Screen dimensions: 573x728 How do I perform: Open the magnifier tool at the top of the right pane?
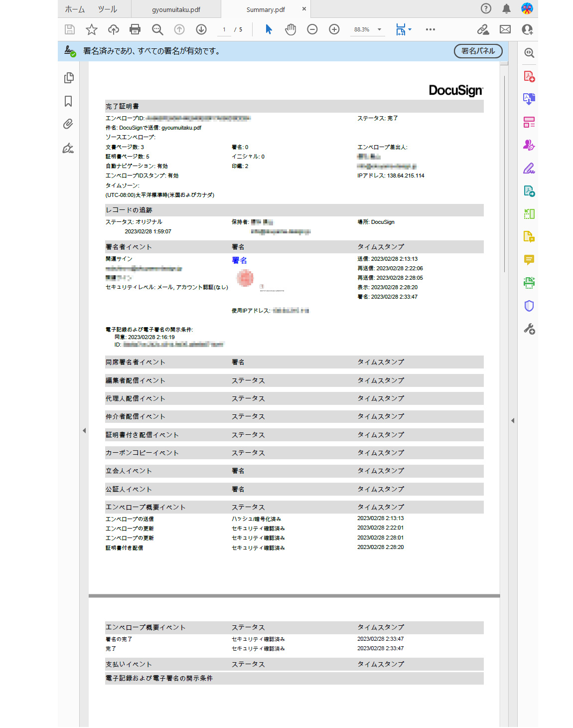click(x=529, y=53)
